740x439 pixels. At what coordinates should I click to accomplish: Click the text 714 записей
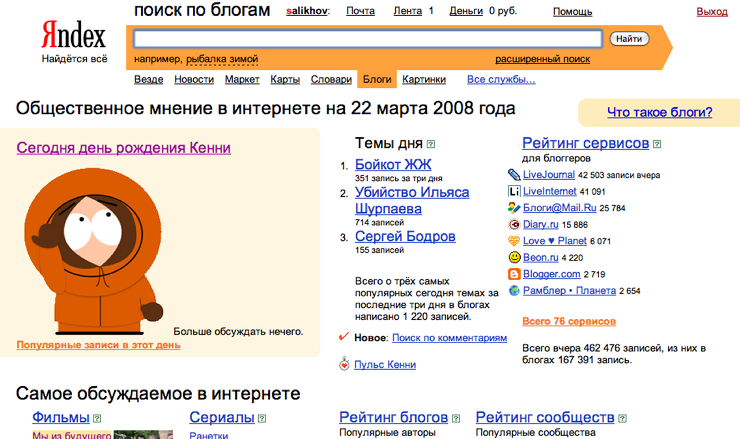[x=379, y=222]
